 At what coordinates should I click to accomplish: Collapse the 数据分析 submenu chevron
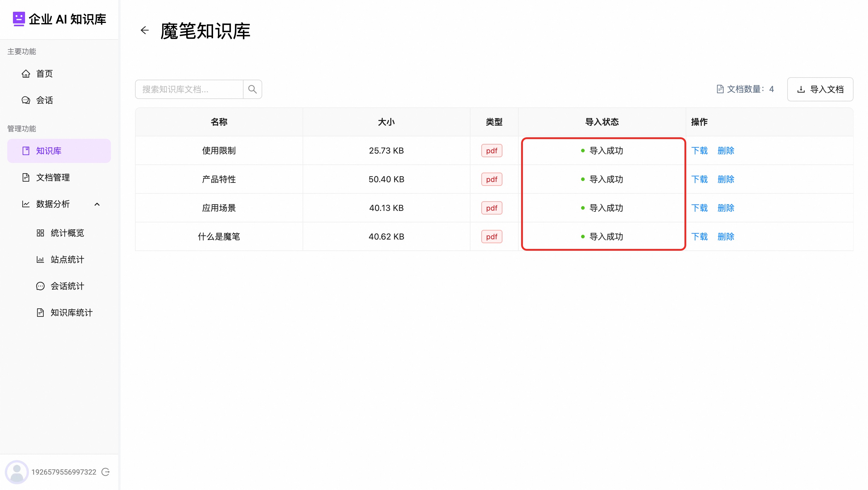(x=97, y=204)
